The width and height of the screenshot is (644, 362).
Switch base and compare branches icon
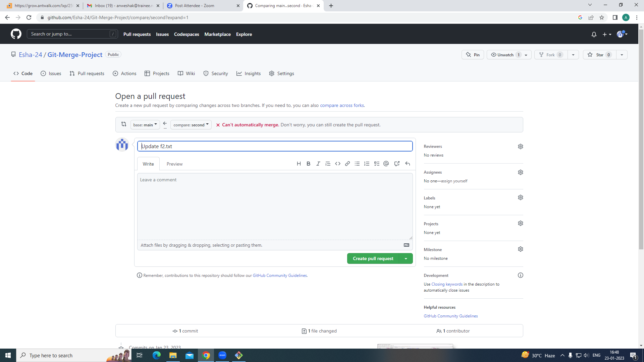[123, 124]
